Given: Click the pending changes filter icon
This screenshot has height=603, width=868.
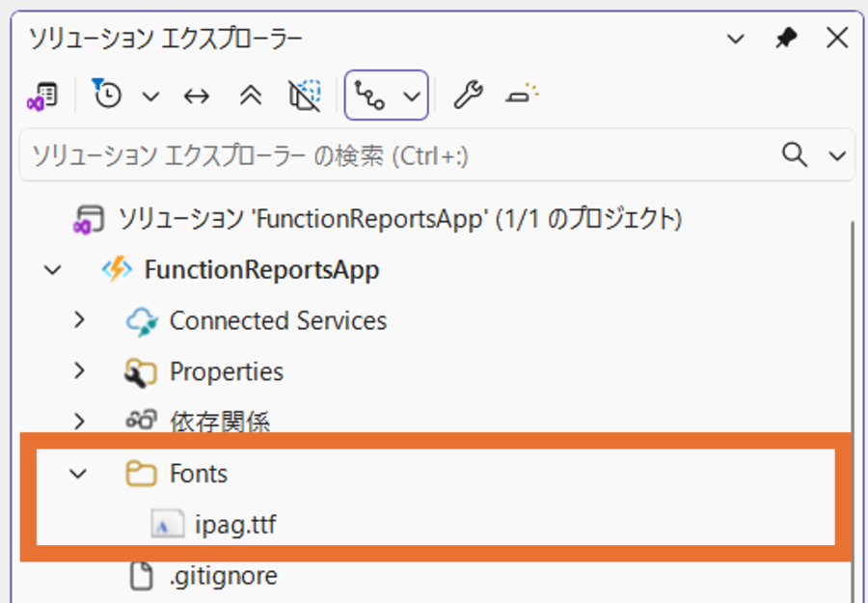Looking at the screenshot, I should pos(106,95).
